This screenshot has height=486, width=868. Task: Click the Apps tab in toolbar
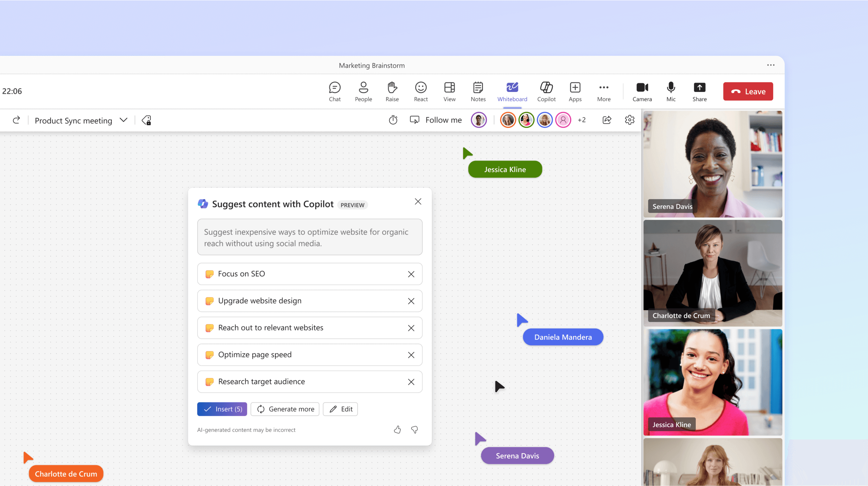click(x=574, y=91)
